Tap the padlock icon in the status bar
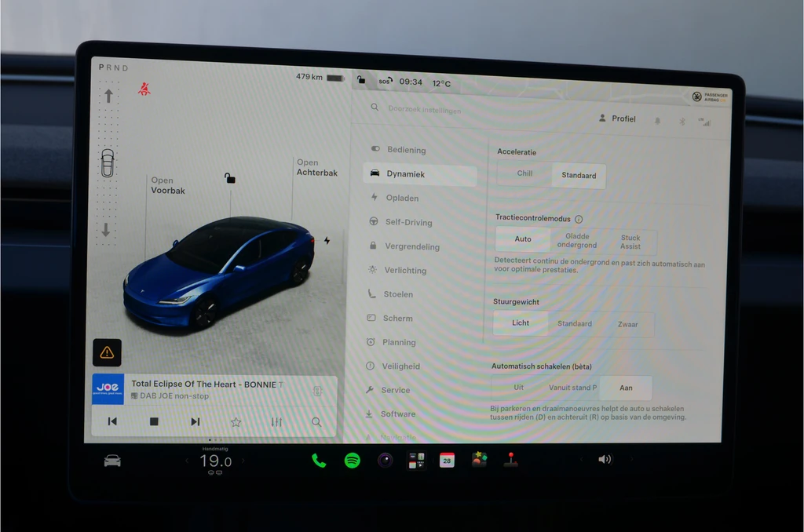This screenshot has width=804, height=532. [x=361, y=79]
